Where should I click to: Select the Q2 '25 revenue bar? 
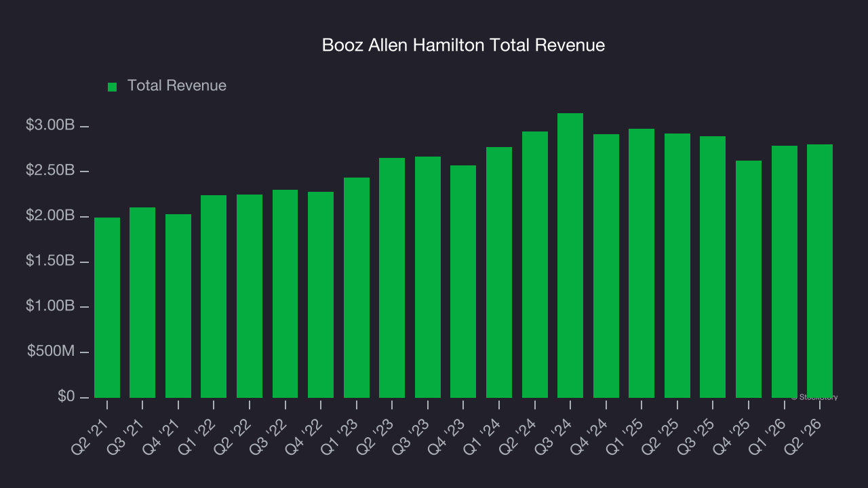(677, 266)
